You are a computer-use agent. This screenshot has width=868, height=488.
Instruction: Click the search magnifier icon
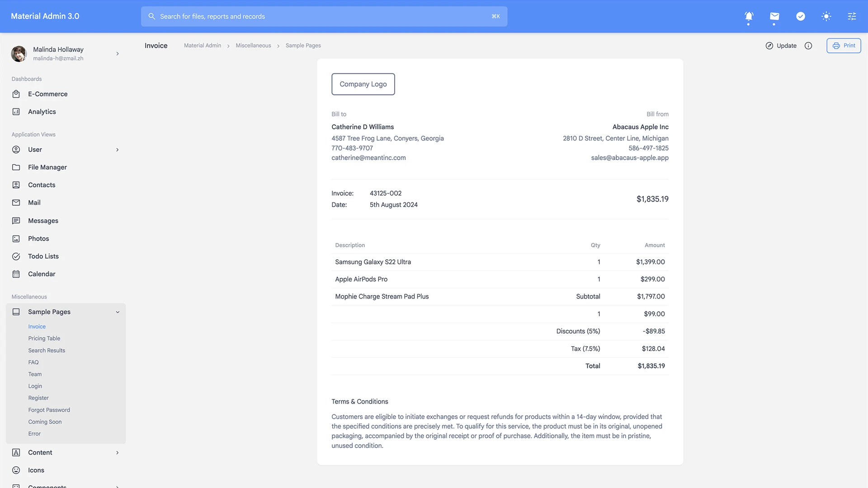[x=152, y=16]
